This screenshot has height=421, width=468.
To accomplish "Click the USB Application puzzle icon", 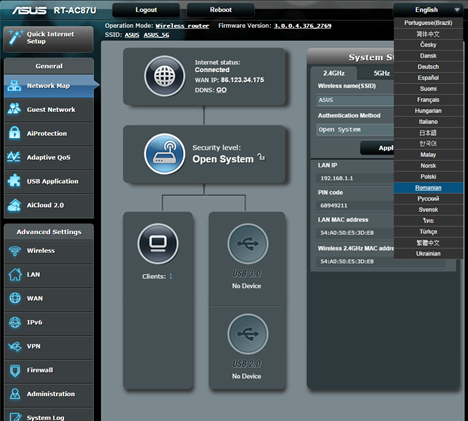I will click(x=14, y=181).
